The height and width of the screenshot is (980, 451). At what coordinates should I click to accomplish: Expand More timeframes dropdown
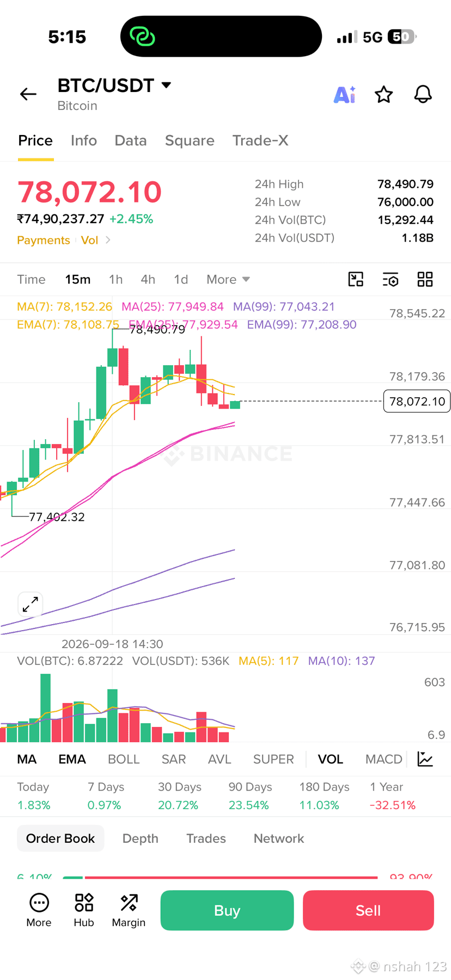[228, 279]
